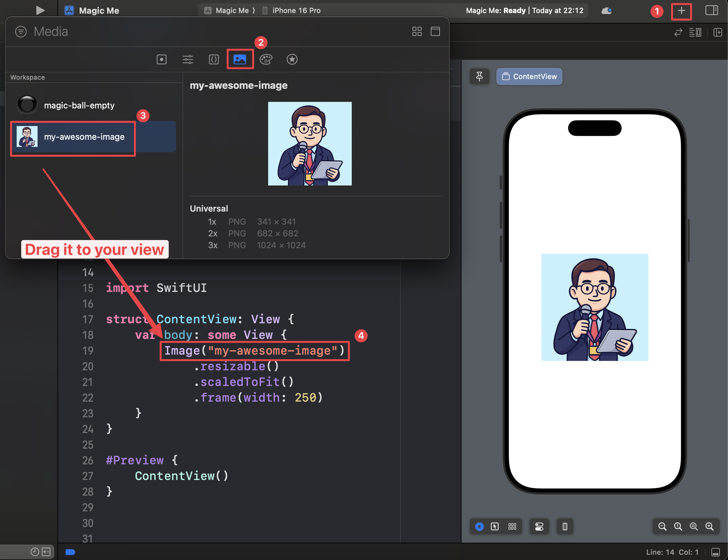Open the Modifiers library
The image size is (728, 560).
point(188,59)
